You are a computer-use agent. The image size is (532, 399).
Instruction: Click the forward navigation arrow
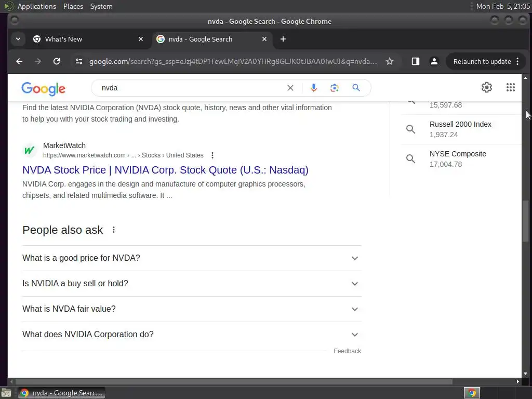click(38, 61)
